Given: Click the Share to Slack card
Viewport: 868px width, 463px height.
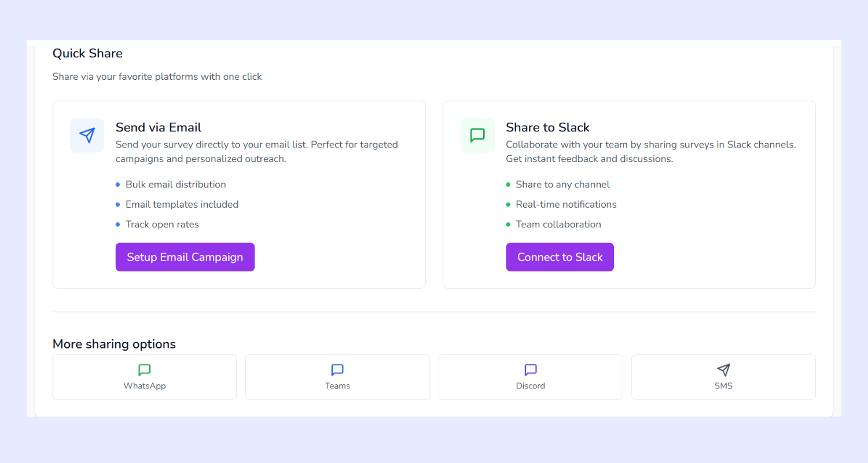Looking at the screenshot, I should [629, 194].
